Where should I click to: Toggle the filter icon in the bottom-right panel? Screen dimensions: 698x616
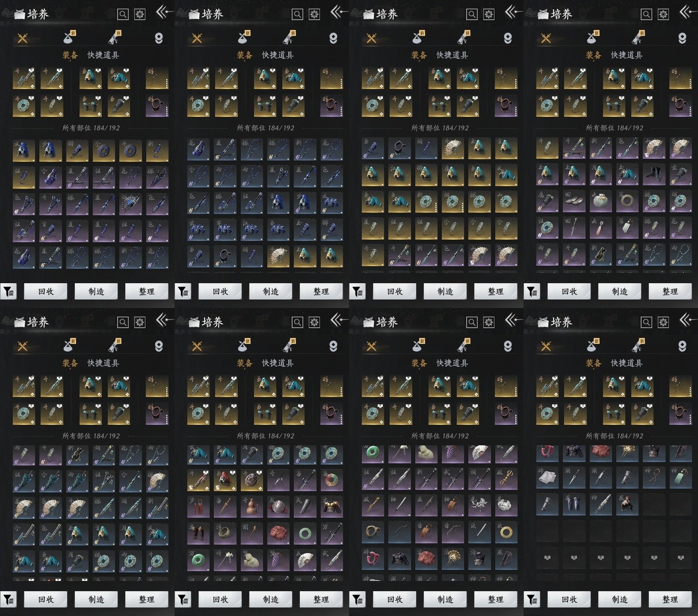point(532,600)
